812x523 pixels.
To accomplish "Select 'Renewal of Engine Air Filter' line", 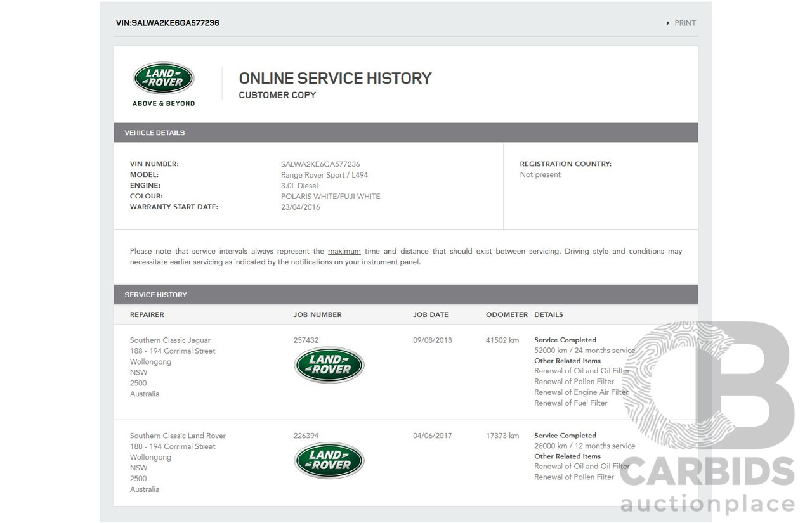I will (x=581, y=392).
